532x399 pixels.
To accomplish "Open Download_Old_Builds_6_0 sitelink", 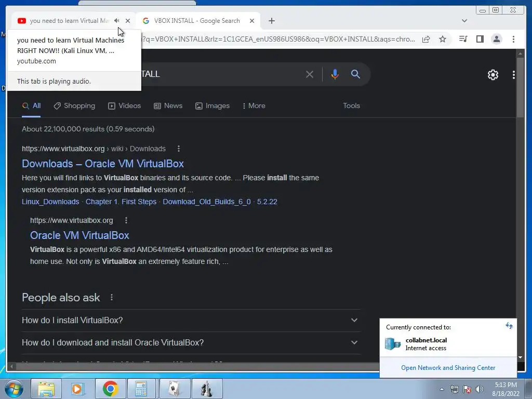I will coord(207,202).
